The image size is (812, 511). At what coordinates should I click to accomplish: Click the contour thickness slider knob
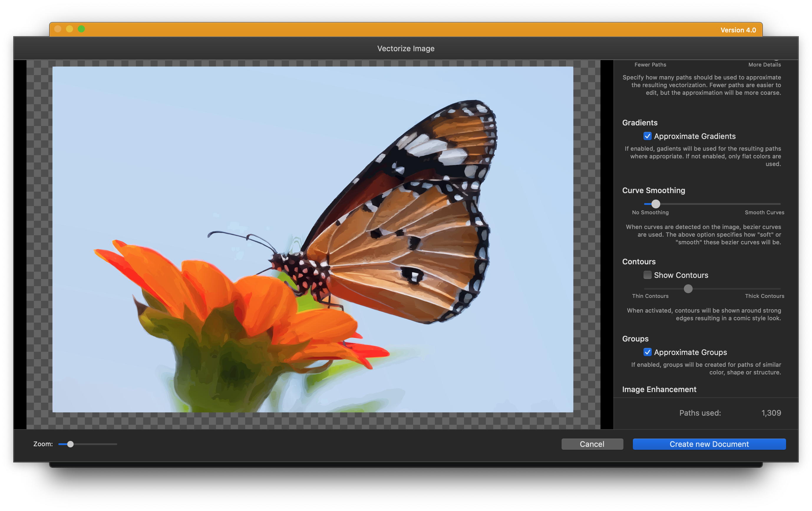coord(688,289)
